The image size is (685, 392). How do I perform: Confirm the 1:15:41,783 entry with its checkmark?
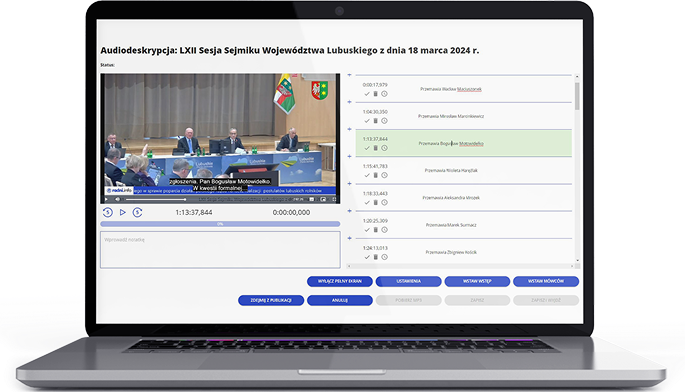point(367,175)
